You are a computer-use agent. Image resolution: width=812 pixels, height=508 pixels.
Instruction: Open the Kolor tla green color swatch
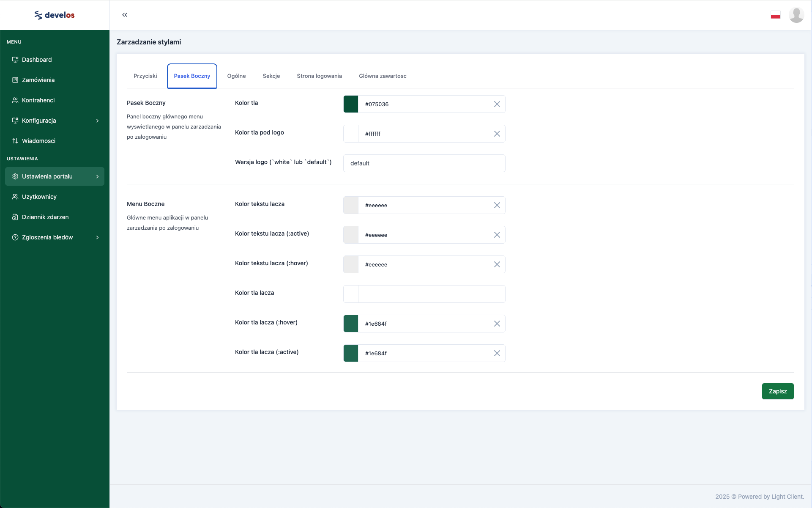click(x=351, y=104)
